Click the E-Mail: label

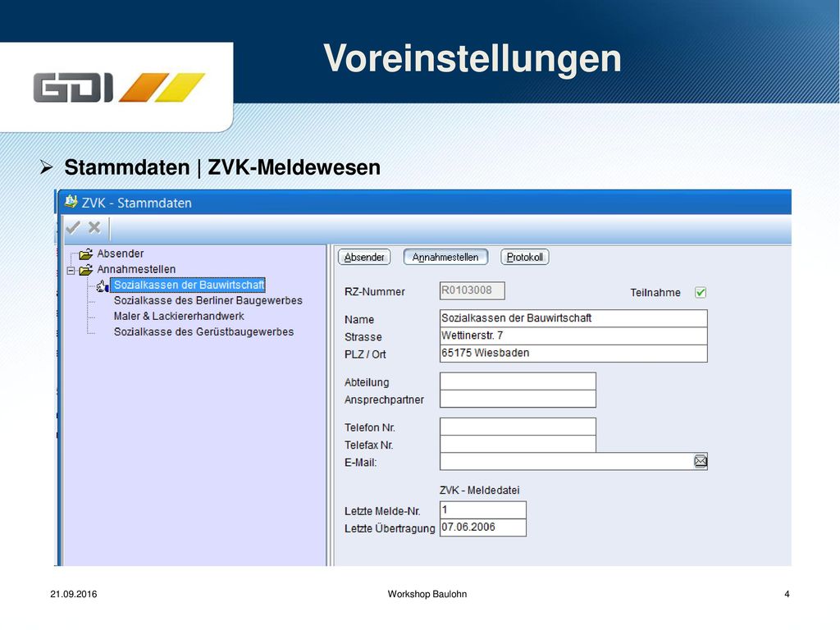pos(361,463)
